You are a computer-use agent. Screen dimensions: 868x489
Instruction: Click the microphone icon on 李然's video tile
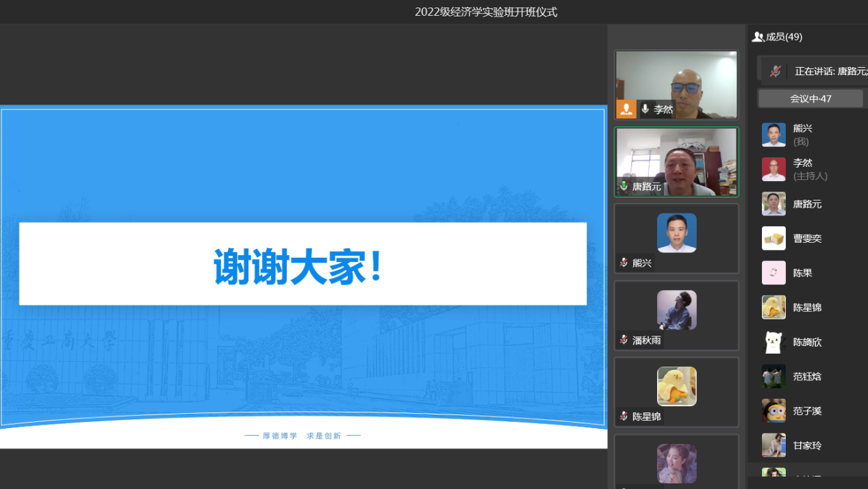click(x=645, y=109)
